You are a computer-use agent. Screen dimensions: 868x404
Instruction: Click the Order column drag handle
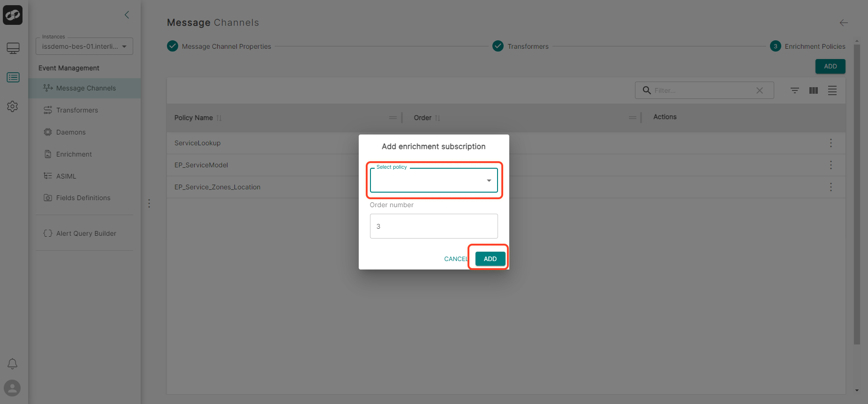(x=633, y=118)
